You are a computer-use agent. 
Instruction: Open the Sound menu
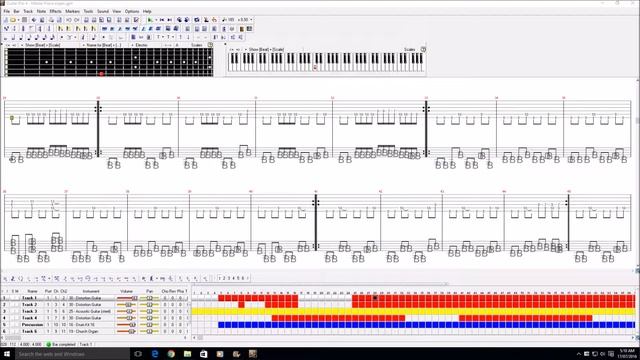103,11
